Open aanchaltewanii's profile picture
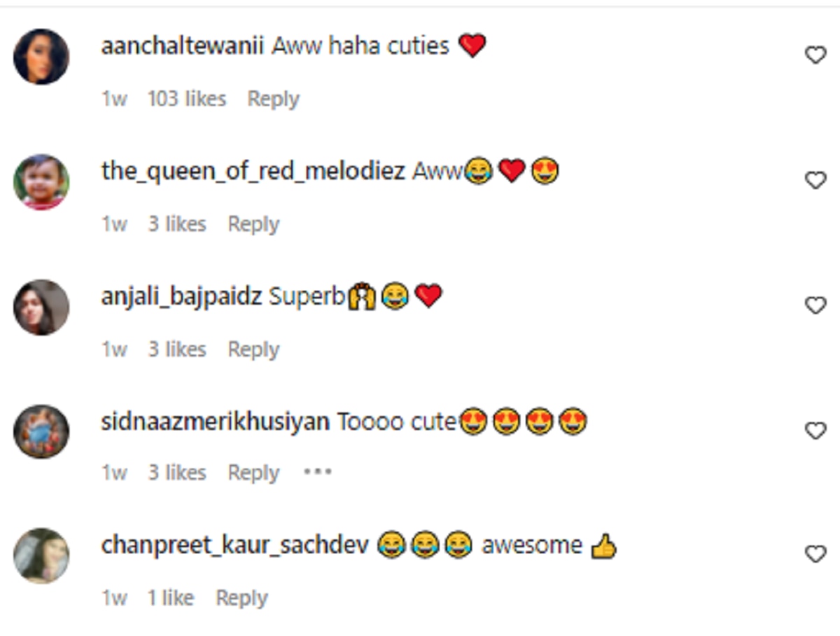Screen dimensions: 840x636 tap(41, 57)
